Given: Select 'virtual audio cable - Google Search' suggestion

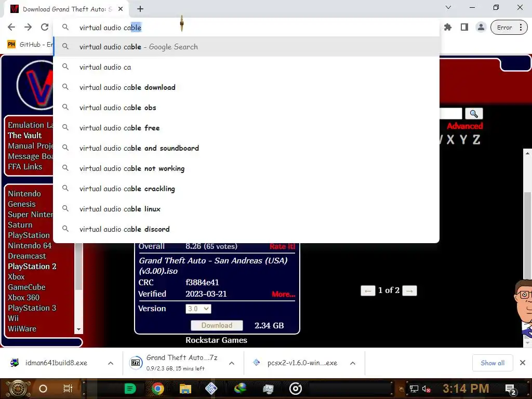Looking at the screenshot, I should click(x=247, y=47).
